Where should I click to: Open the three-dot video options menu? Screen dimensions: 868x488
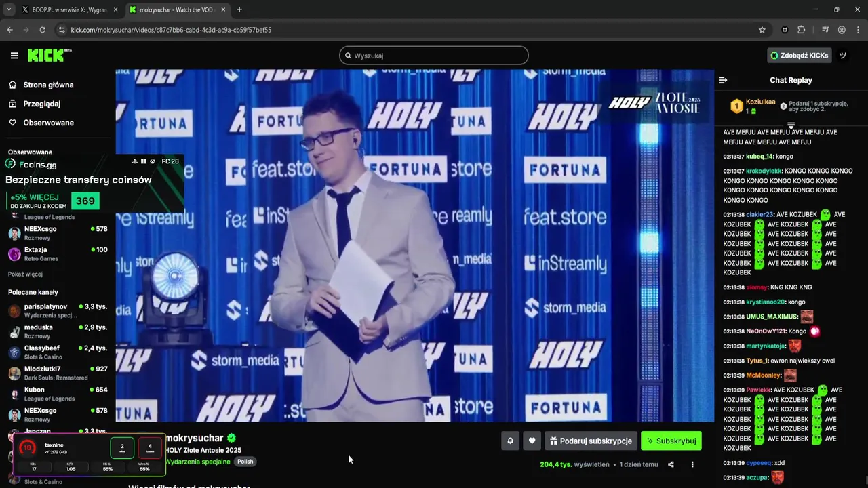click(692, 464)
